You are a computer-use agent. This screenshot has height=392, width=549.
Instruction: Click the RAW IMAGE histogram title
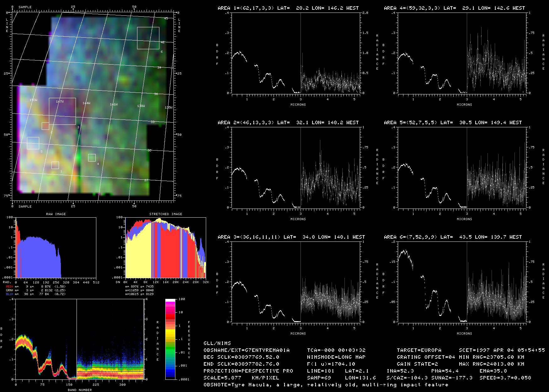[56, 214]
